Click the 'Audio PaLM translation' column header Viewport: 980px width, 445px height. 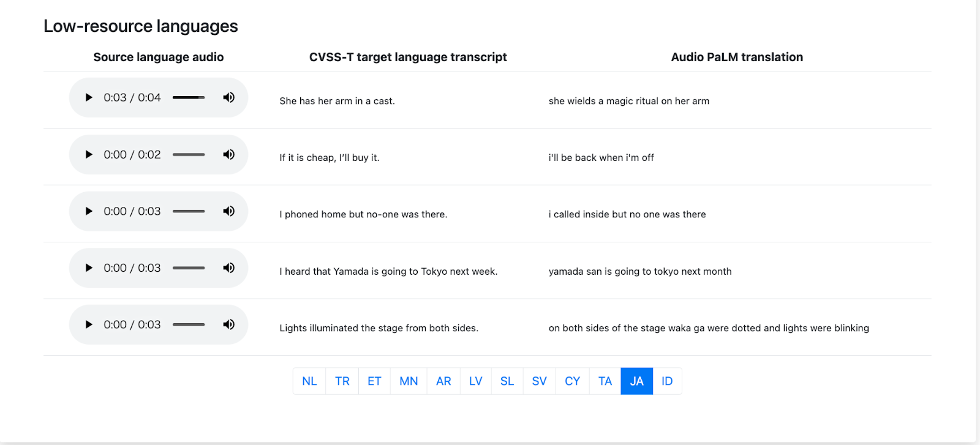click(x=737, y=57)
